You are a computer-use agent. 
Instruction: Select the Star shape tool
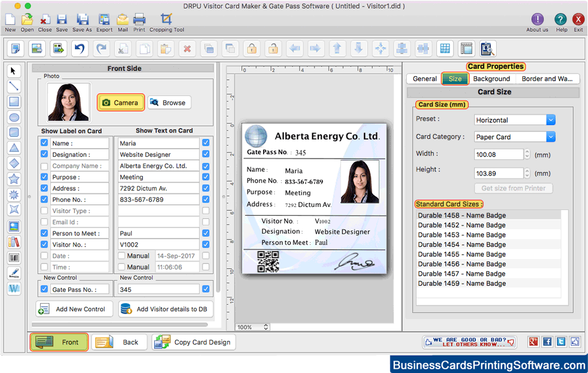[14, 179]
